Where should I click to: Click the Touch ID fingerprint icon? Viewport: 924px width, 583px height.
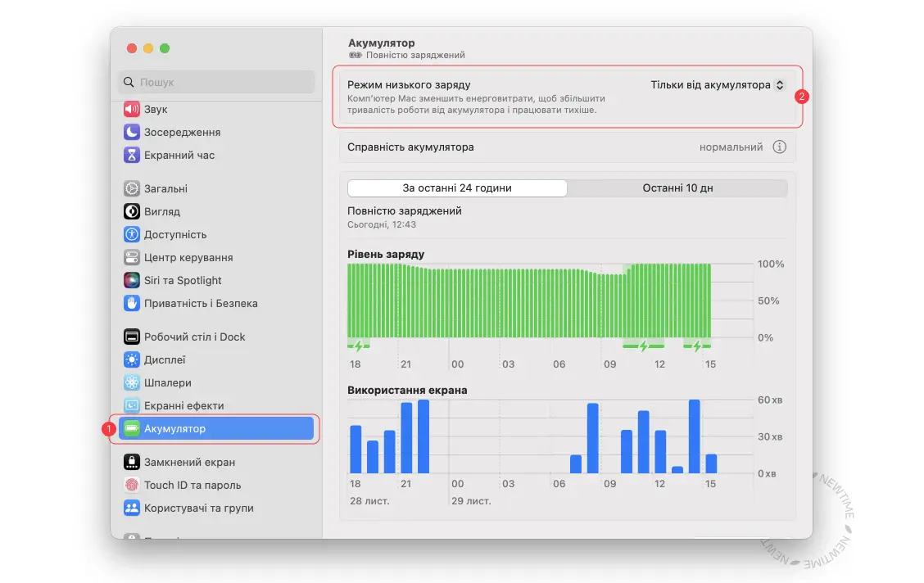coord(131,486)
